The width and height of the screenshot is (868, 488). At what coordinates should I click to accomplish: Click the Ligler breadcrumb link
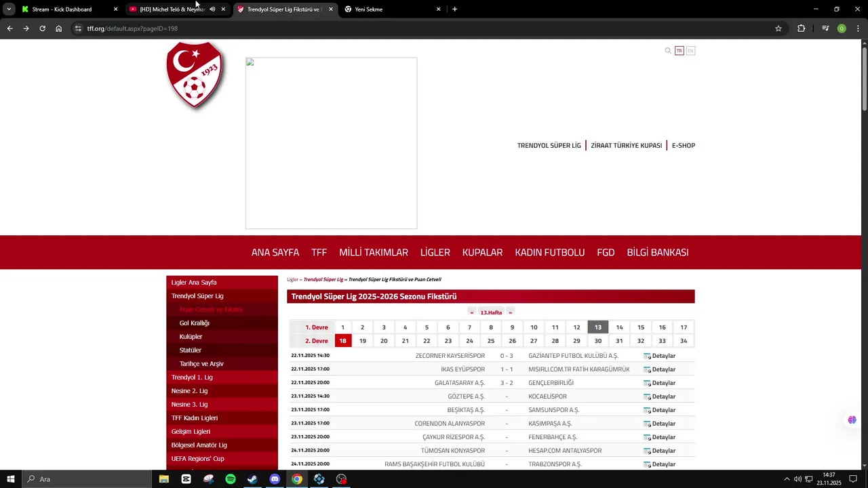point(292,279)
